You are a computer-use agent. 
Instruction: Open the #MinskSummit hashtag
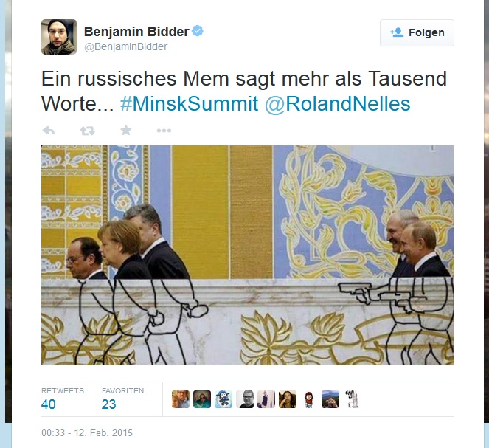[190, 103]
